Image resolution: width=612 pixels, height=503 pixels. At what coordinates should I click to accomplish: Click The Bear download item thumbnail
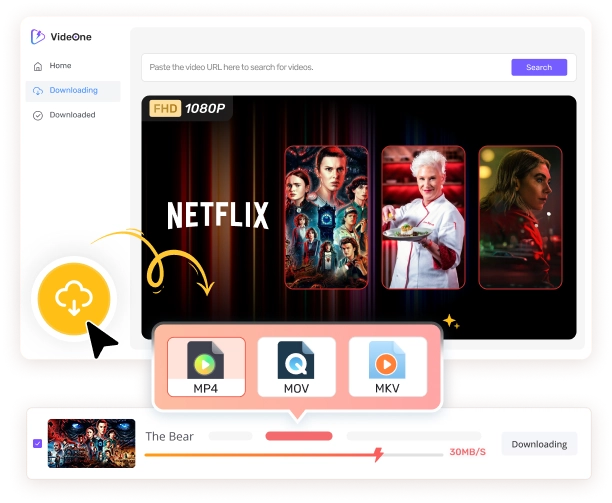coord(91,443)
